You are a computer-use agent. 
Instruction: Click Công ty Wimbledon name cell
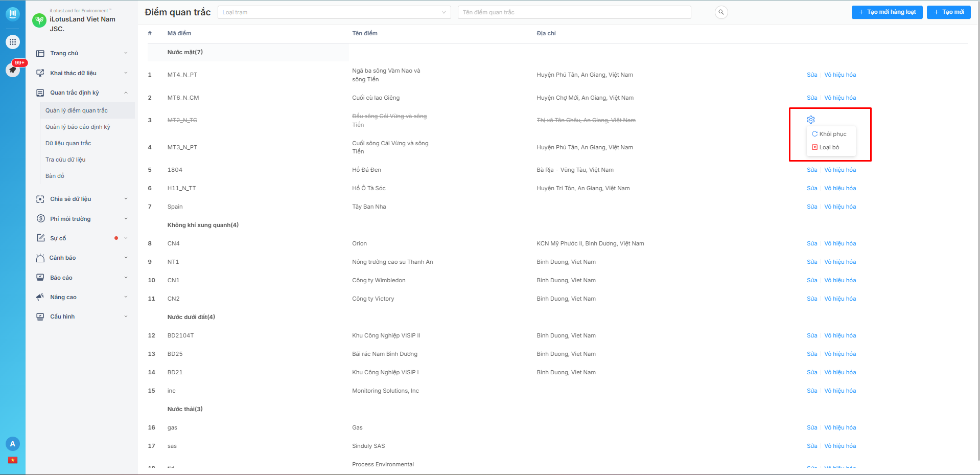379,280
